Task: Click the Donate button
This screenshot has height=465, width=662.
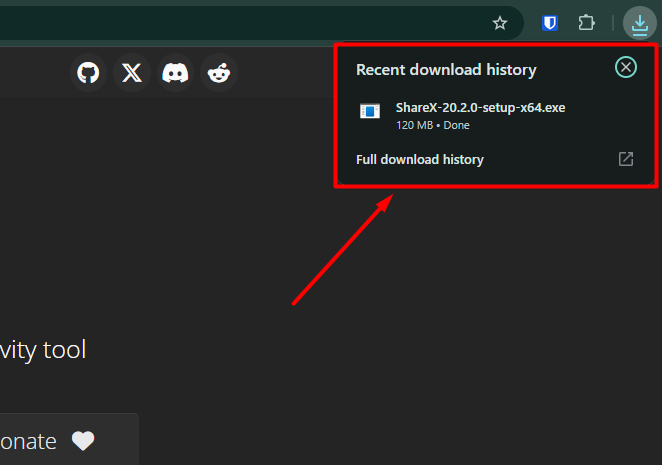Action: point(69,439)
